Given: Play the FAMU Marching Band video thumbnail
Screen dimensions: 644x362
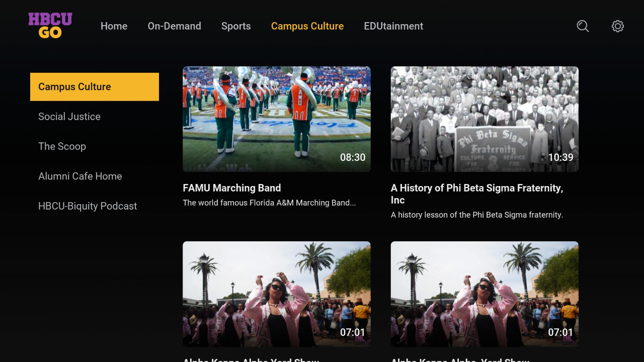Looking at the screenshot, I should pos(277,119).
